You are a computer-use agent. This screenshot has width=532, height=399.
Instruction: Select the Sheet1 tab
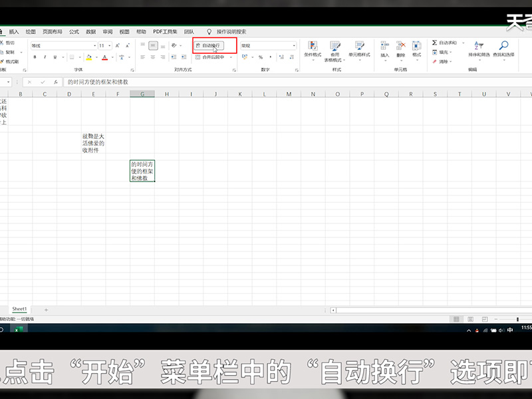point(19,309)
